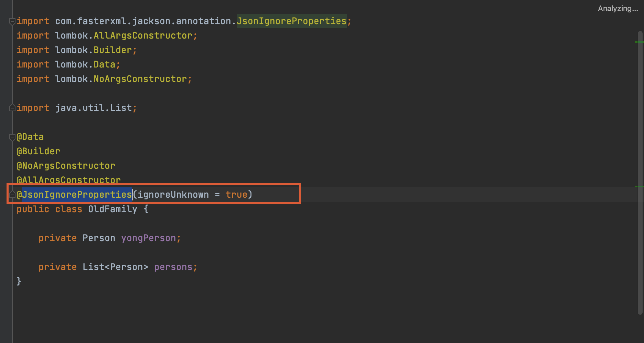Click the true value in the annotation
This screenshot has height=343, width=644.
point(236,195)
